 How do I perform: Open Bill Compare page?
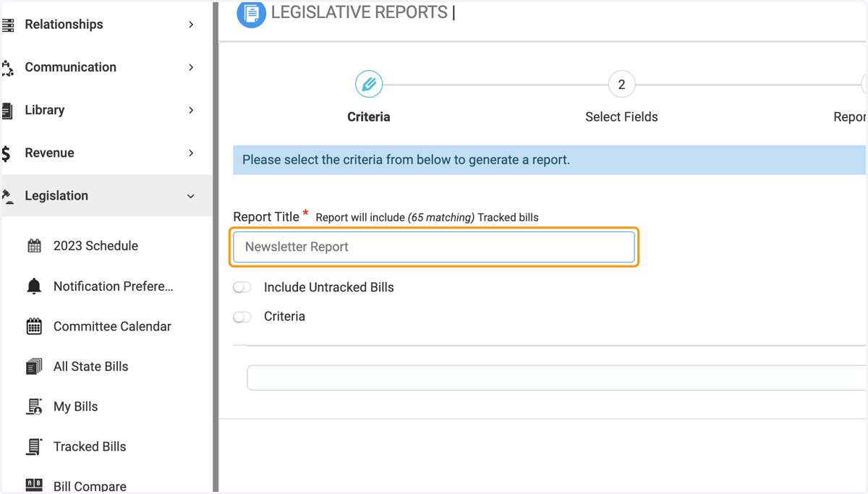(90, 486)
